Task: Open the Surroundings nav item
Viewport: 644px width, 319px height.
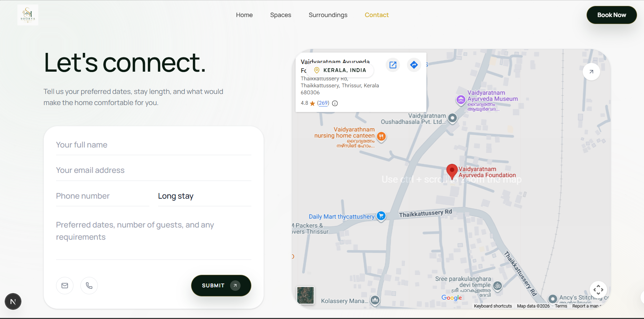Action: click(x=328, y=15)
